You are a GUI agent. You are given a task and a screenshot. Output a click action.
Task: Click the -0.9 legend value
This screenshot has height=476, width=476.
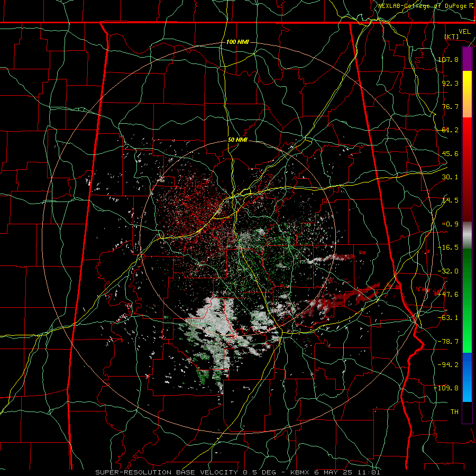click(x=450, y=224)
